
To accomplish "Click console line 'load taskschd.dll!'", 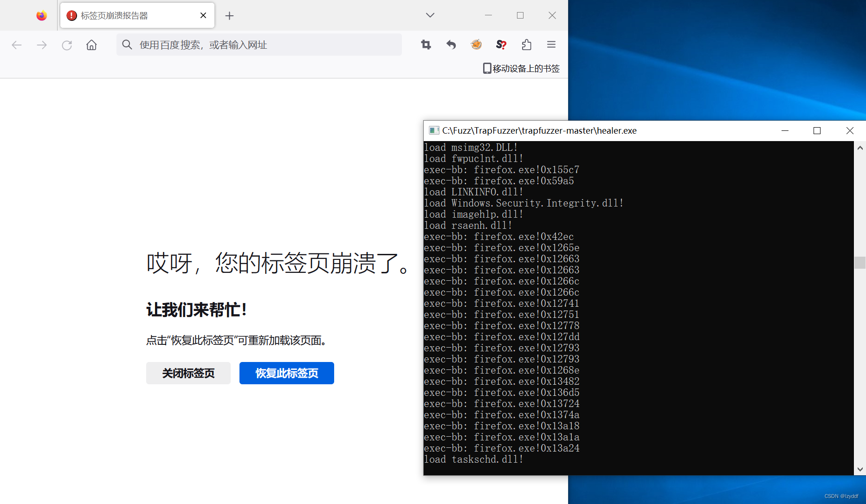I will coord(473,459).
